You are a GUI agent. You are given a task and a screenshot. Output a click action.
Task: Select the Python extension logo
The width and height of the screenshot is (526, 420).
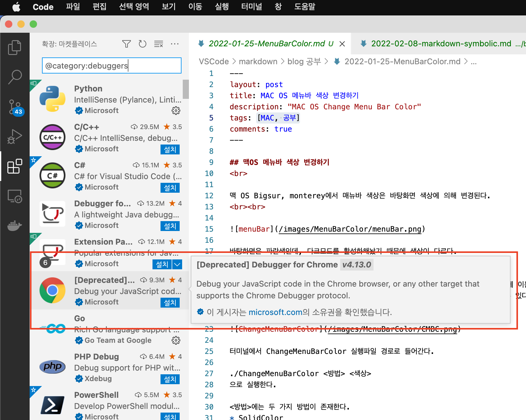(52, 99)
